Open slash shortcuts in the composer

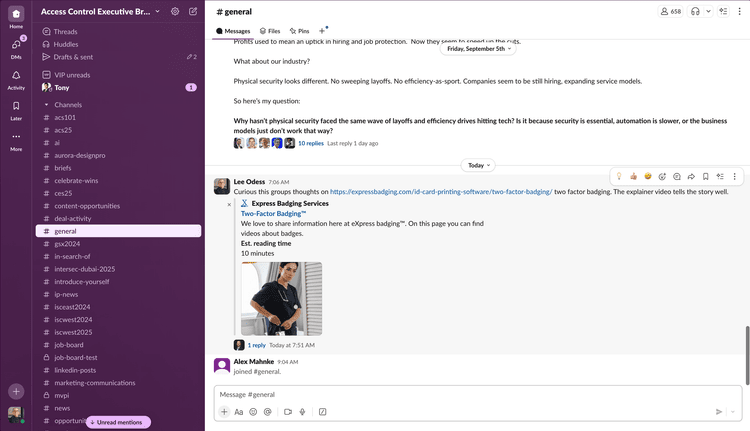coord(322,412)
